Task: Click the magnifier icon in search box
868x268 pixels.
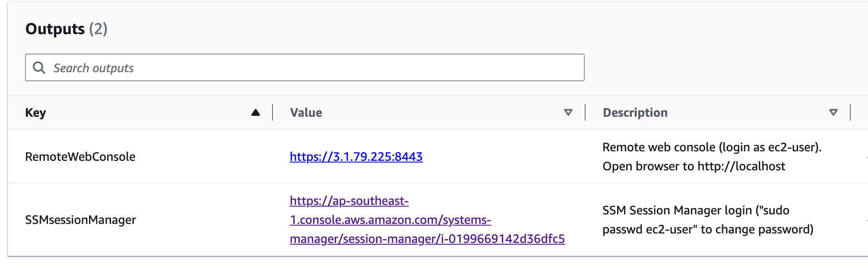Action: point(39,67)
